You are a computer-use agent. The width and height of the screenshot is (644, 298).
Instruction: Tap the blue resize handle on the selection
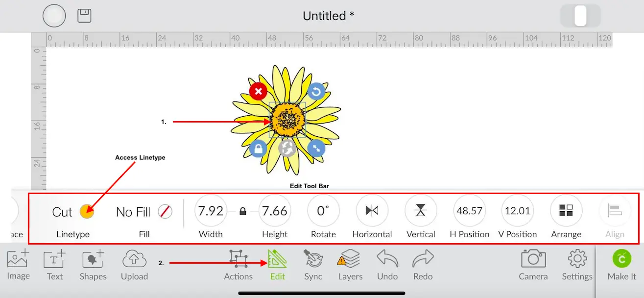pos(316,148)
